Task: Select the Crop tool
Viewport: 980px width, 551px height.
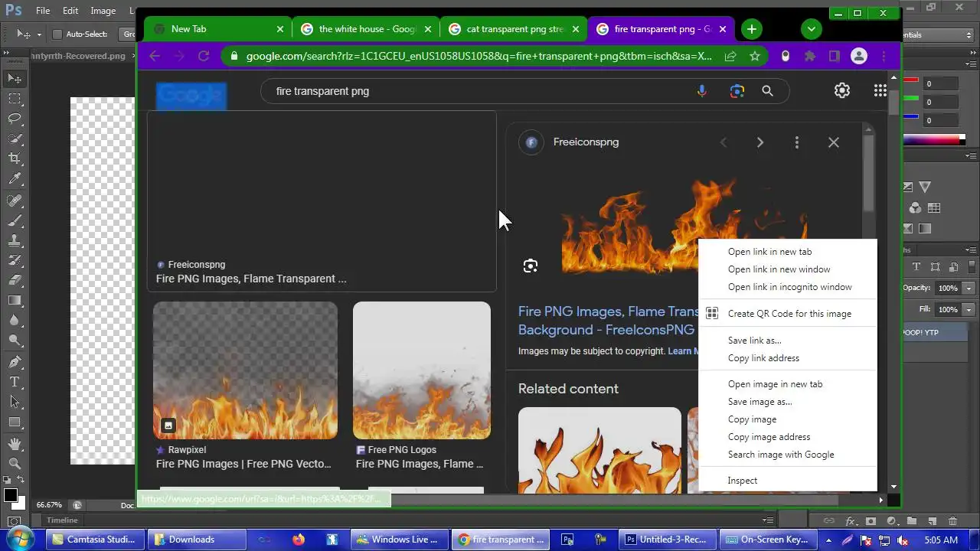Action: point(15,158)
